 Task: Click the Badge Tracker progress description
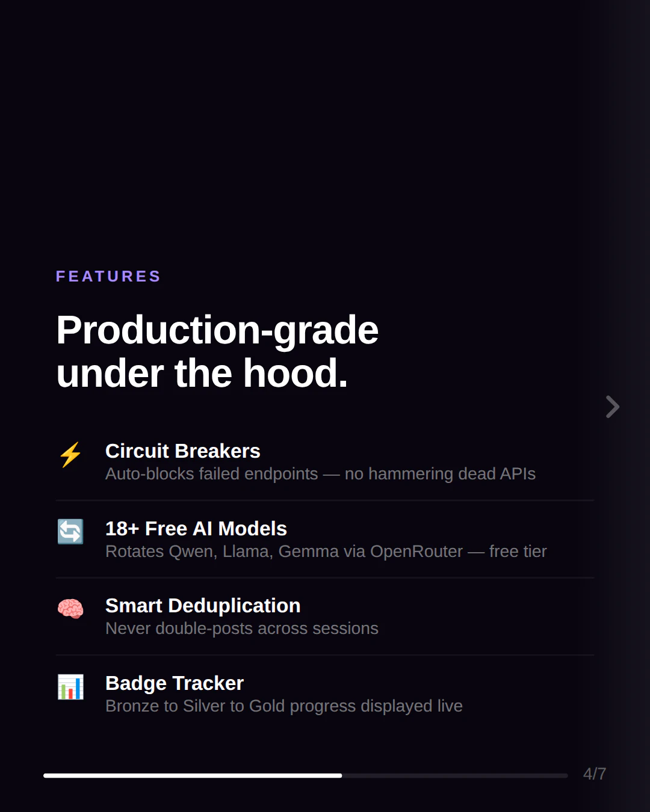[x=283, y=706]
